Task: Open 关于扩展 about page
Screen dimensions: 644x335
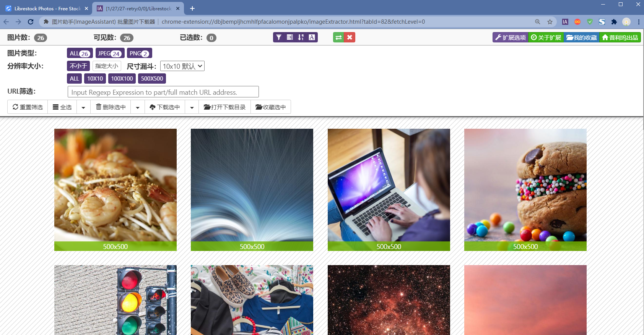Action: (546, 37)
